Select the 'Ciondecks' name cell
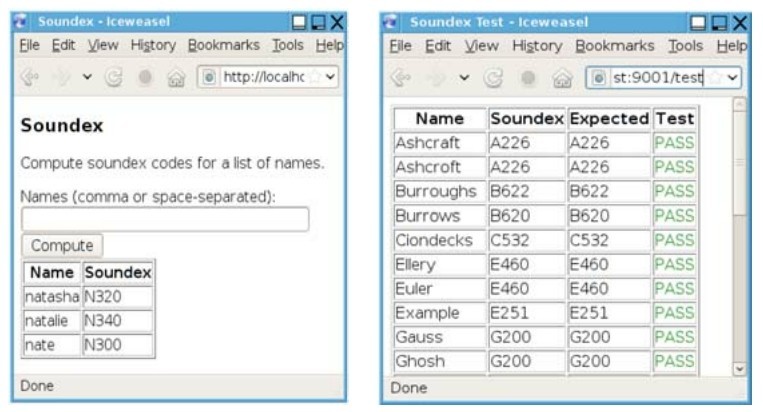Screen dimensions: 763x412 click(x=440, y=240)
